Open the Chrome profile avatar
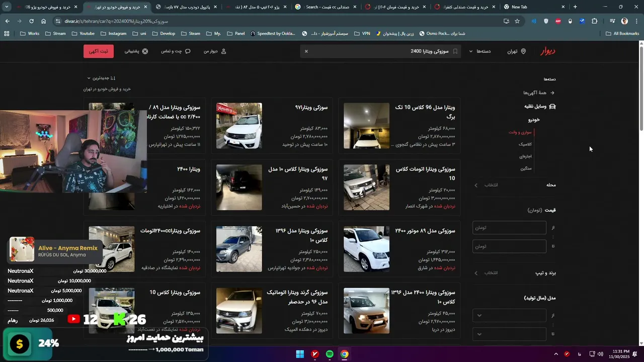The height and width of the screenshot is (362, 644). point(624,21)
